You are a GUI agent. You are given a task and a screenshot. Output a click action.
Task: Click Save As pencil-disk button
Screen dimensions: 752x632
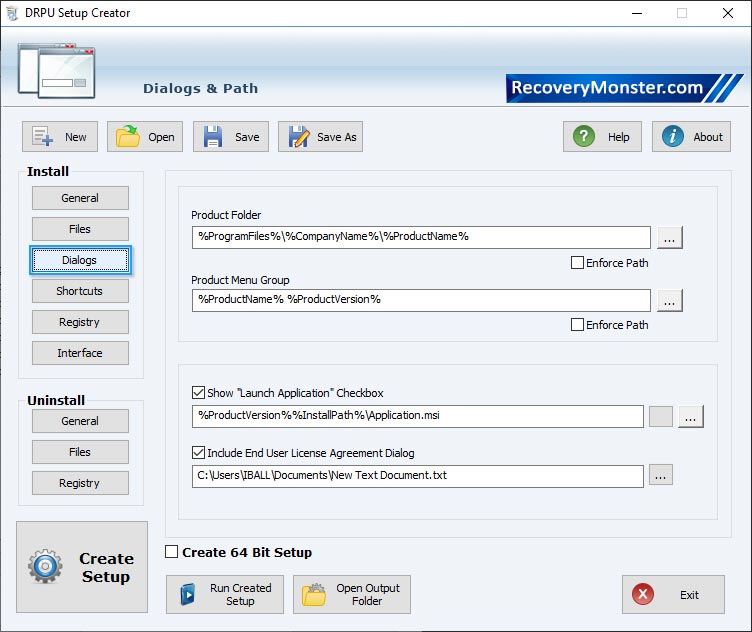320,137
